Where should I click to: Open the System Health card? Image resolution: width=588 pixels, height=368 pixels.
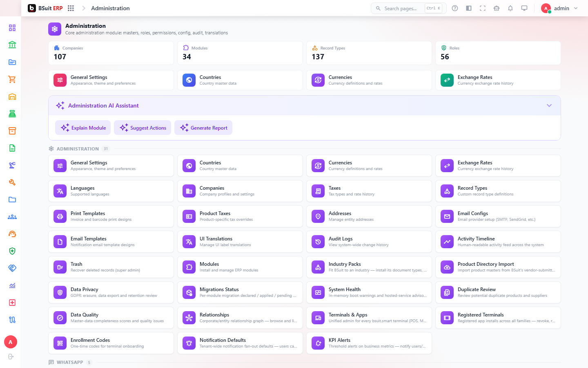tap(369, 292)
